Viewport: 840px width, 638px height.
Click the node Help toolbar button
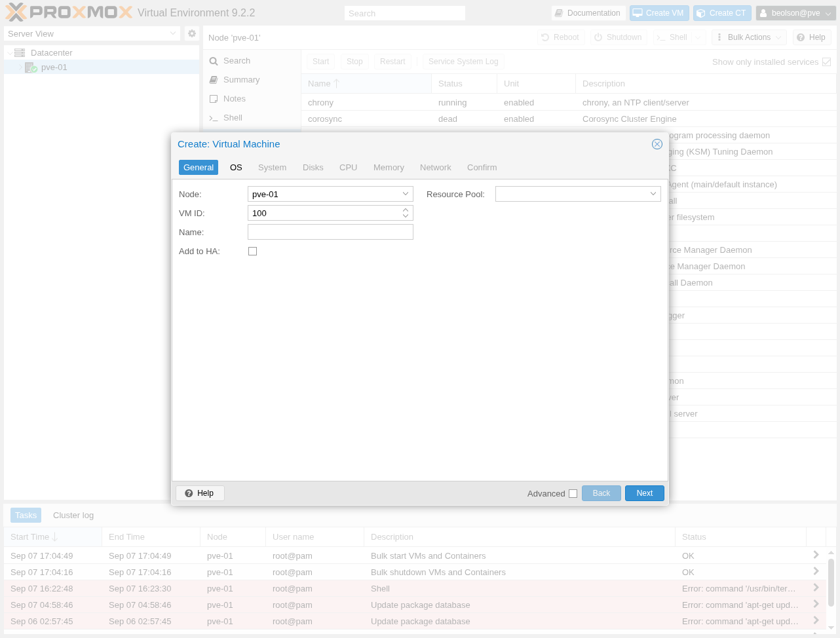pyautogui.click(x=812, y=37)
